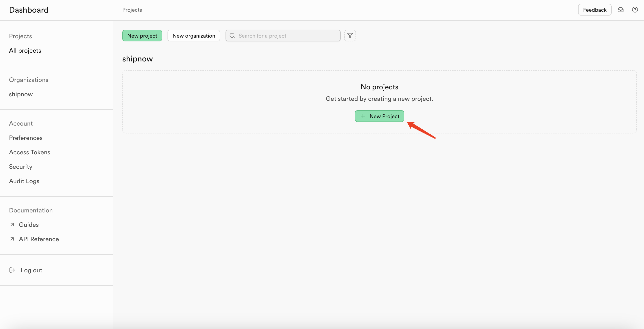Click the New organization button
644x329 pixels.
click(x=194, y=36)
